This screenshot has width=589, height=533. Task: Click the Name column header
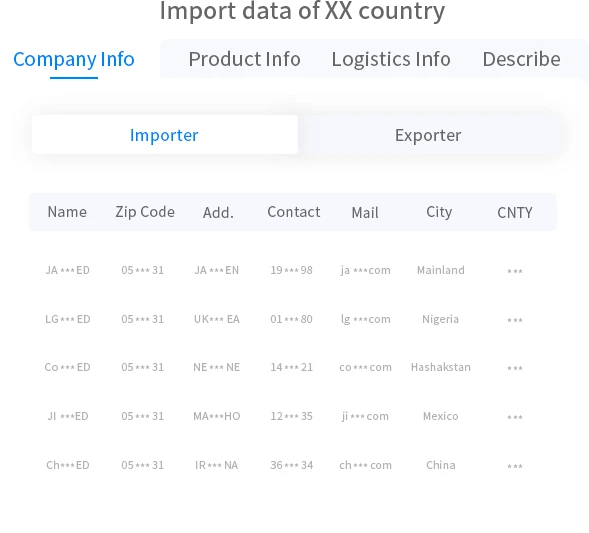point(67,212)
